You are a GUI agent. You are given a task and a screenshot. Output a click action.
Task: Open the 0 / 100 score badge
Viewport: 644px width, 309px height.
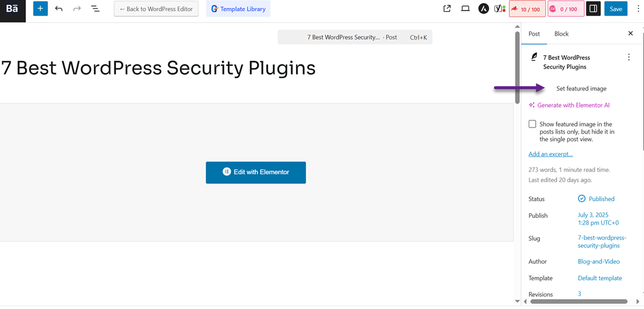566,9
